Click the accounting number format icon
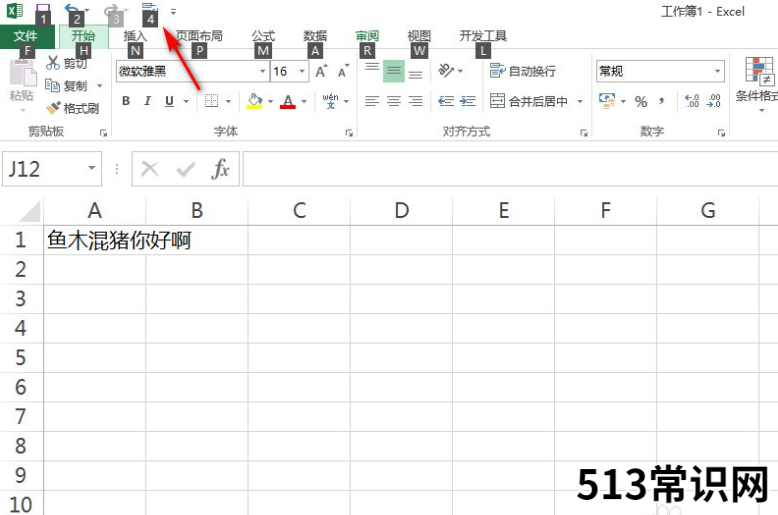The width and height of the screenshot is (778, 515). [607, 101]
